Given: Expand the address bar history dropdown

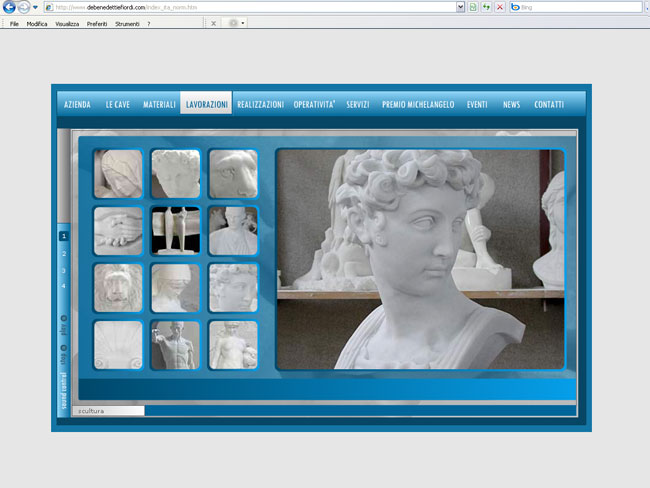Looking at the screenshot, I should tap(460, 7).
